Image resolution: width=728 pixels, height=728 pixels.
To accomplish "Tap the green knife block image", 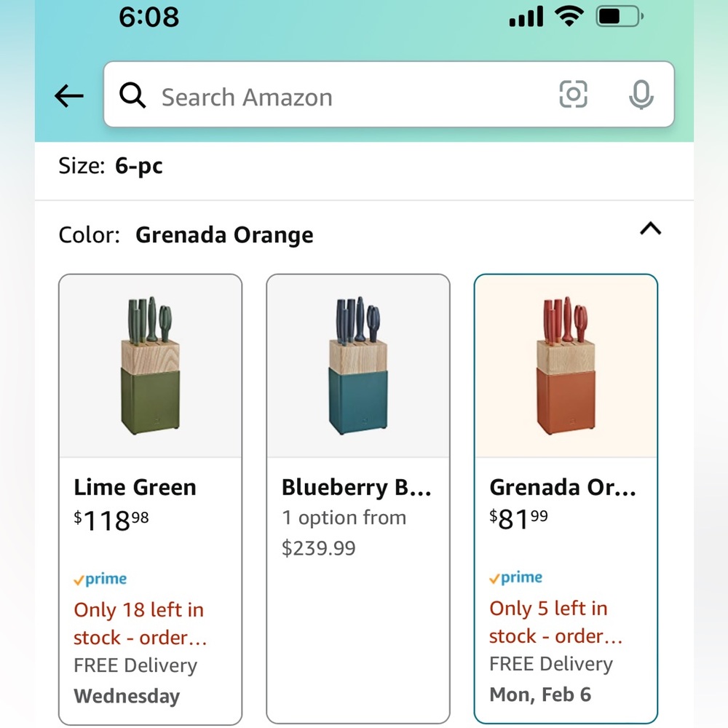I will pyautogui.click(x=151, y=365).
